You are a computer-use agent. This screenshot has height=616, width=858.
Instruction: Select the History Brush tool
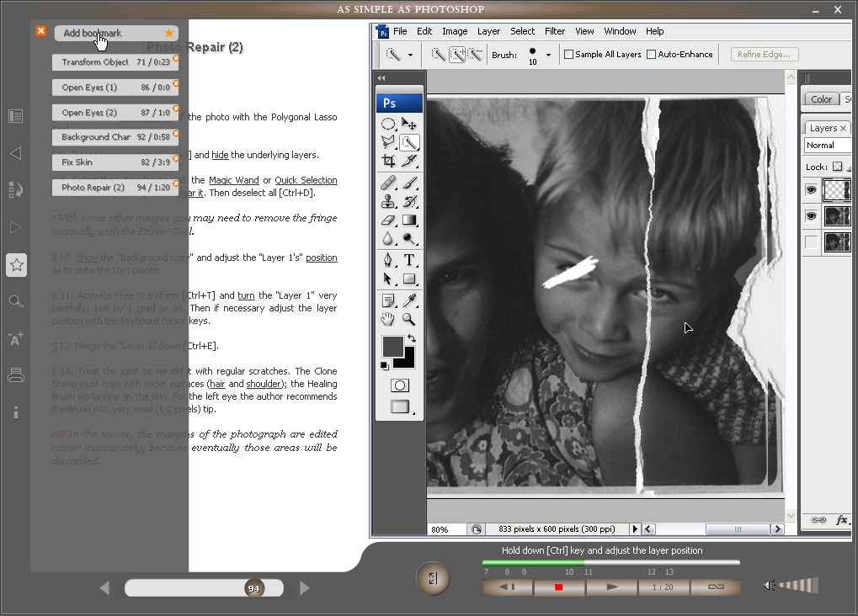click(408, 201)
